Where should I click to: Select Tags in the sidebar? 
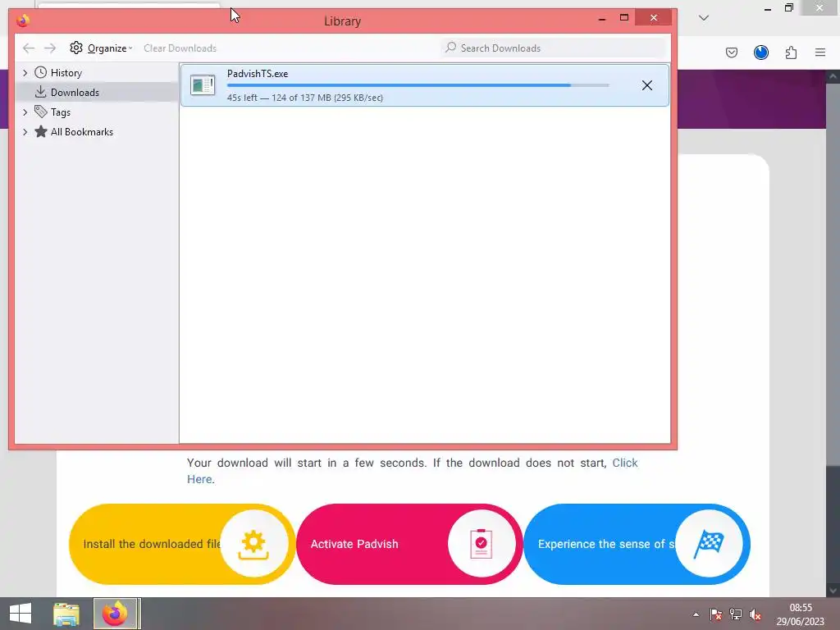pyautogui.click(x=61, y=112)
